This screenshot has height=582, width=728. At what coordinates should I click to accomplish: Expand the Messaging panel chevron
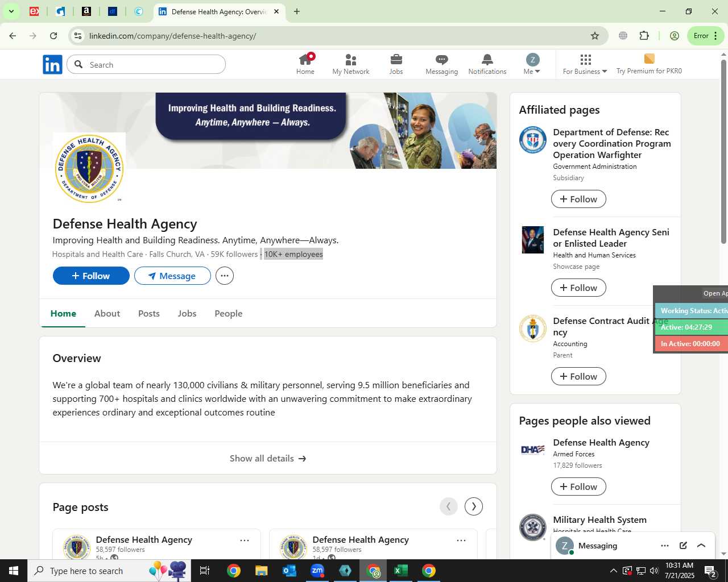click(x=701, y=546)
